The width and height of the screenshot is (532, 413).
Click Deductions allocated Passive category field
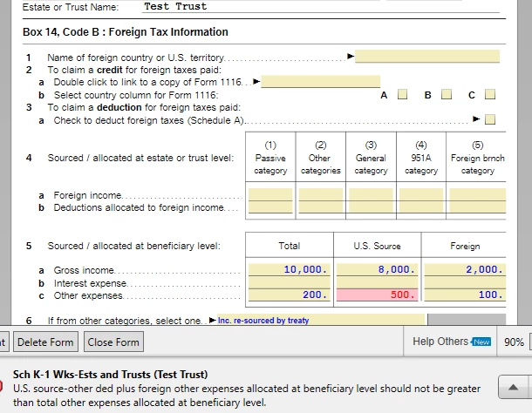point(270,207)
